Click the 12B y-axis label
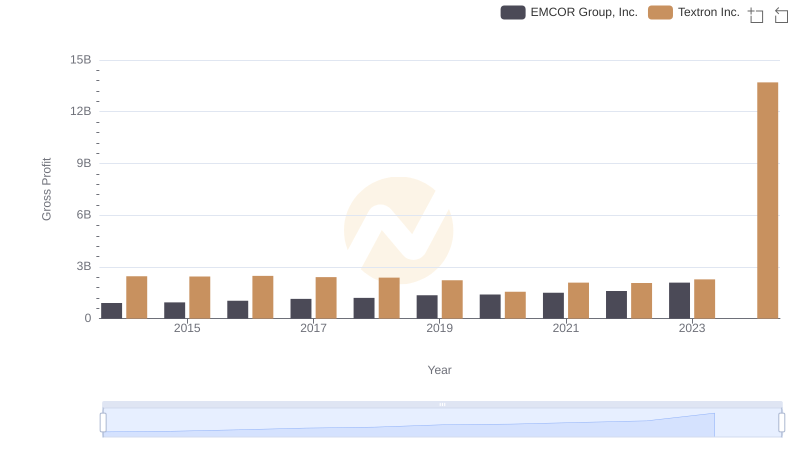 click(x=81, y=111)
